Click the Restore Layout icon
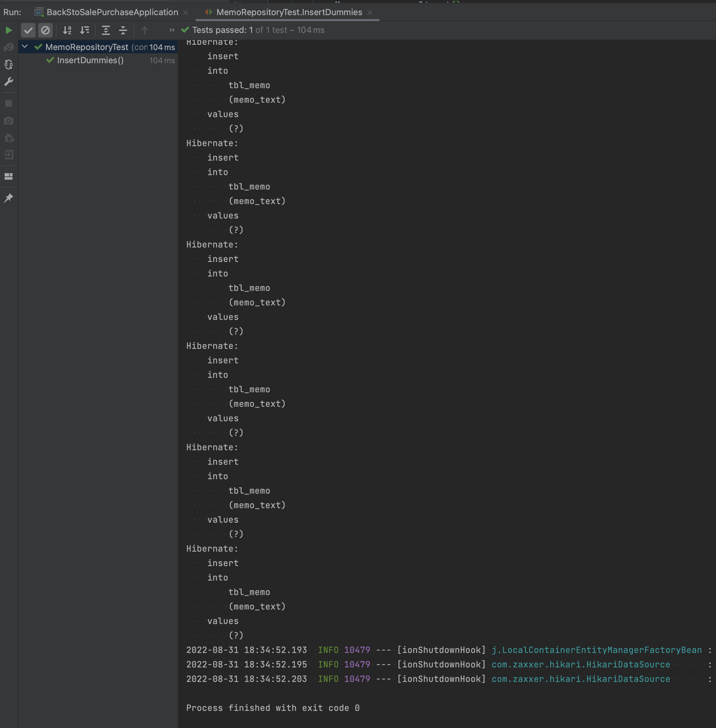The width and height of the screenshot is (716, 728). pyautogui.click(x=9, y=176)
